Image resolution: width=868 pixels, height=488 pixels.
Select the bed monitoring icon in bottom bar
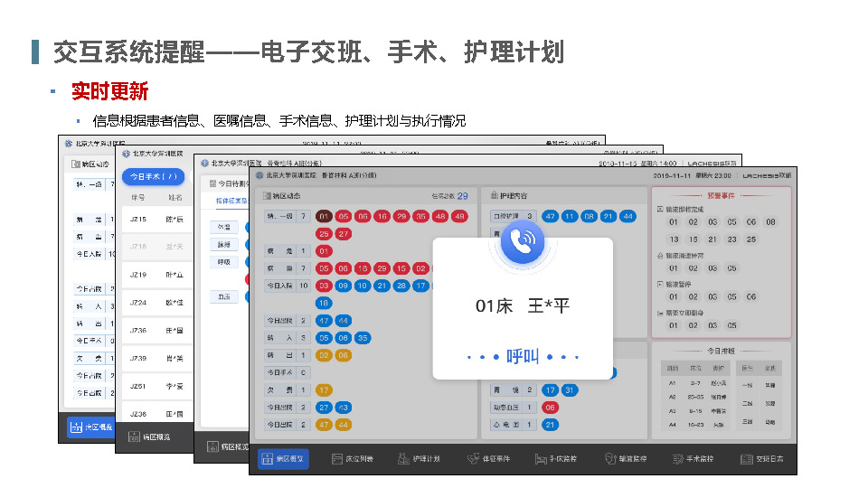pos(541,459)
